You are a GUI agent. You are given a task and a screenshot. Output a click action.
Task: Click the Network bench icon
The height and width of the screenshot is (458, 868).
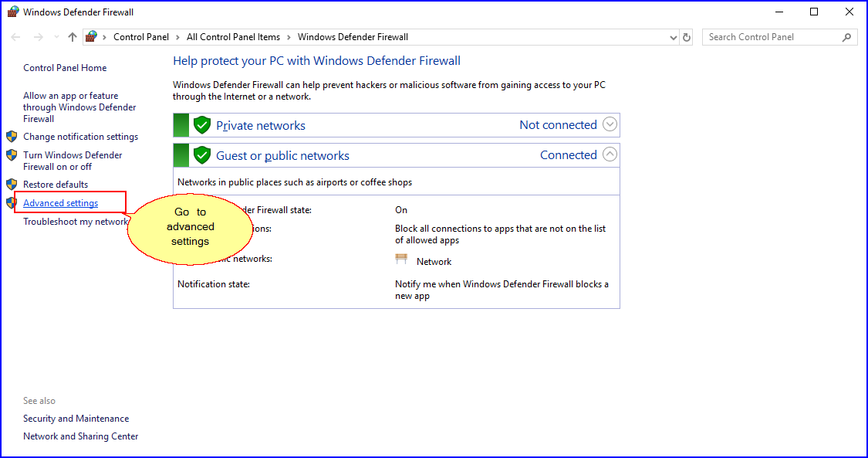pyautogui.click(x=401, y=260)
